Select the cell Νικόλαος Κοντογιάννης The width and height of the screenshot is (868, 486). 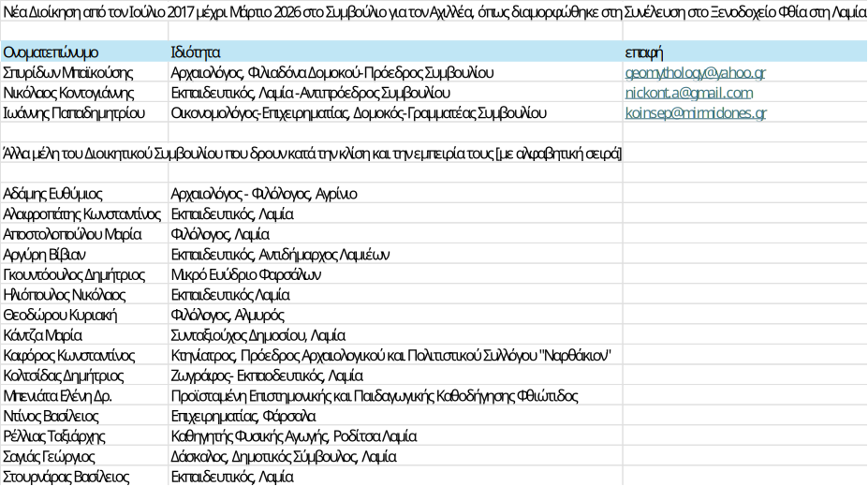point(84,93)
